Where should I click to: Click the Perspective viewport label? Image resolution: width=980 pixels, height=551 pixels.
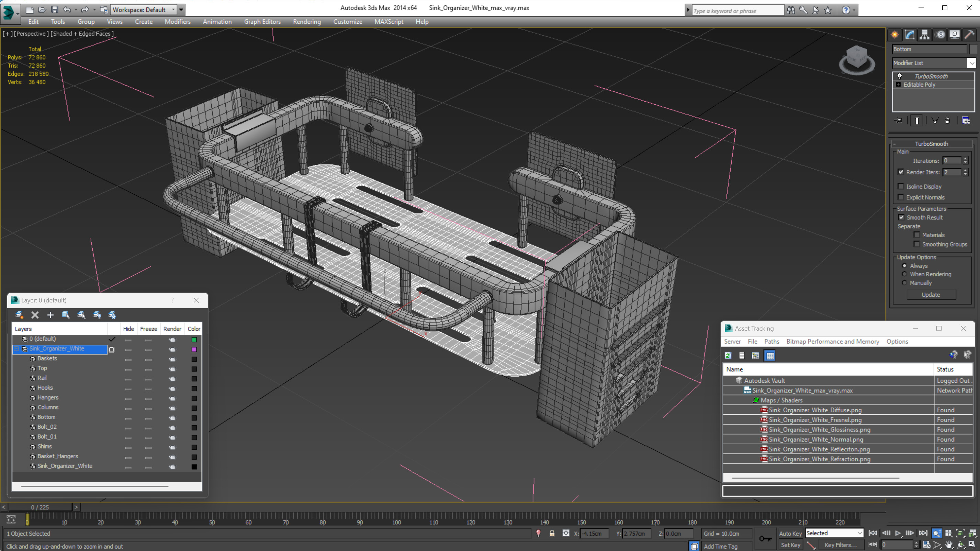point(31,33)
